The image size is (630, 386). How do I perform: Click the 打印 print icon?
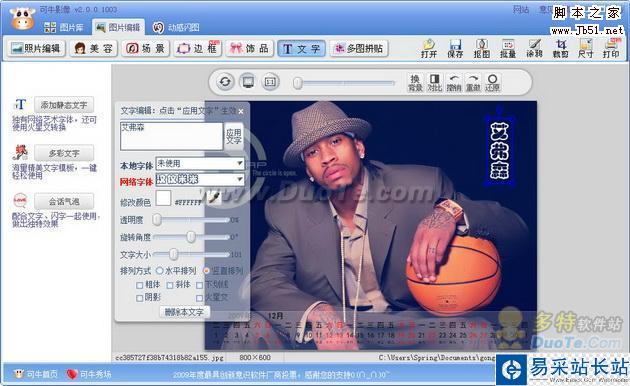pyautogui.click(x=611, y=48)
